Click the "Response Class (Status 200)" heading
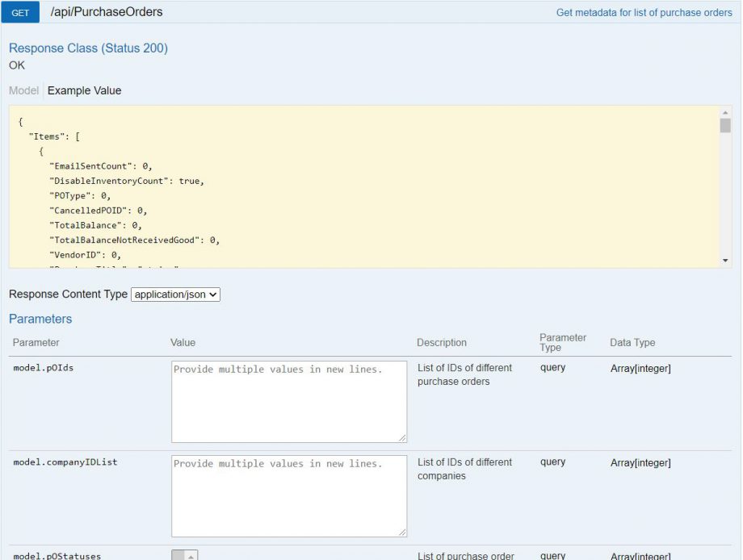This screenshot has height=560, width=743. click(89, 48)
